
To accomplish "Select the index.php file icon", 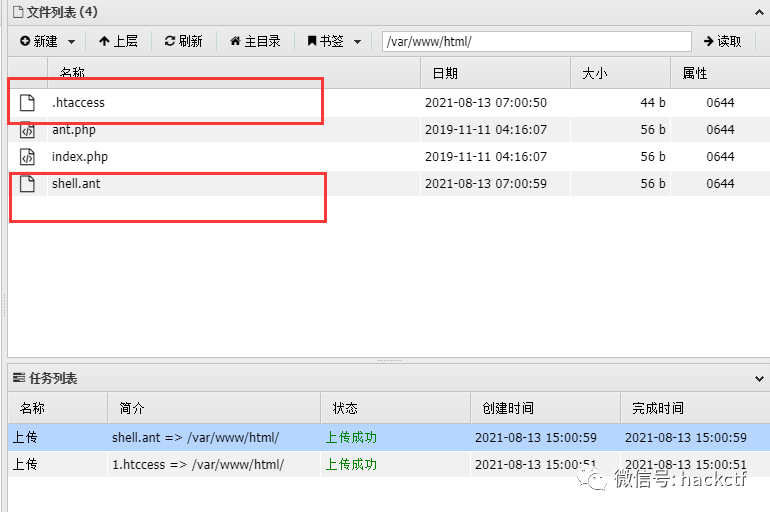I will 28,157.
